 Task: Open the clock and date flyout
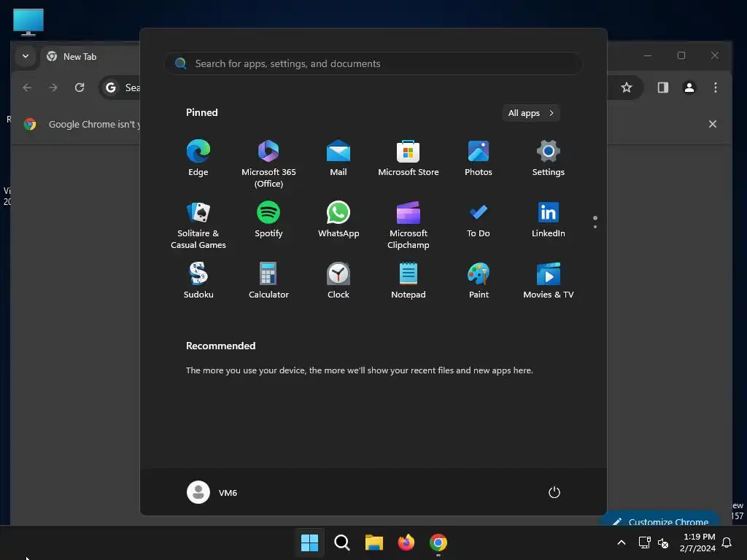(698, 542)
